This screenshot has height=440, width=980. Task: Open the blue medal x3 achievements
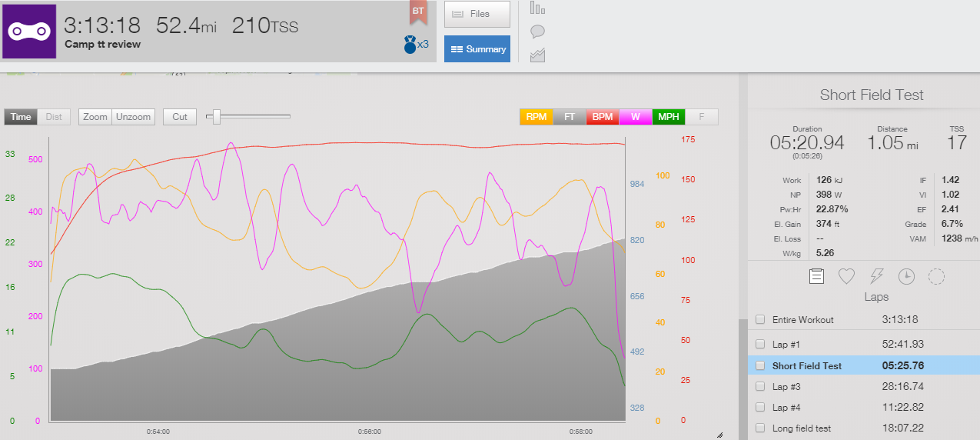coord(416,45)
